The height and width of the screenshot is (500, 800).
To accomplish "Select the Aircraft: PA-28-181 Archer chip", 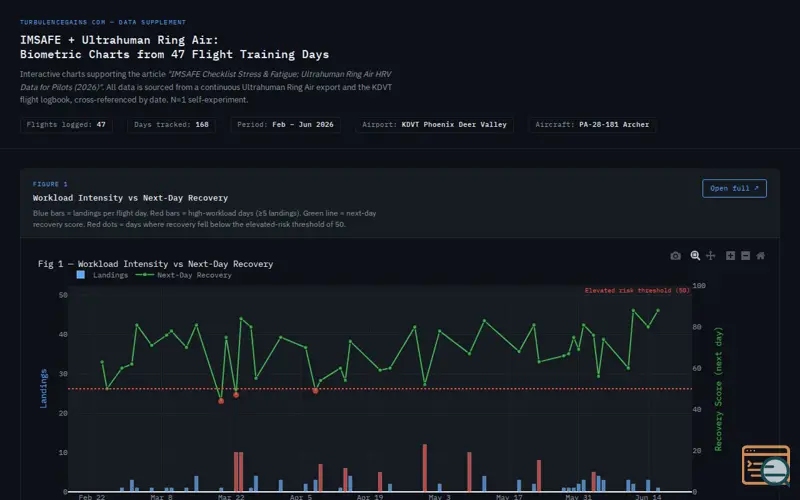I will click(x=592, y=124).
